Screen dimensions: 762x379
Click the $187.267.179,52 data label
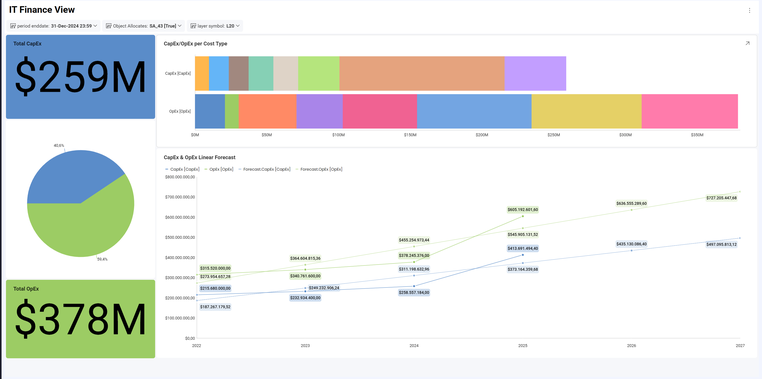tap(215, 307)
